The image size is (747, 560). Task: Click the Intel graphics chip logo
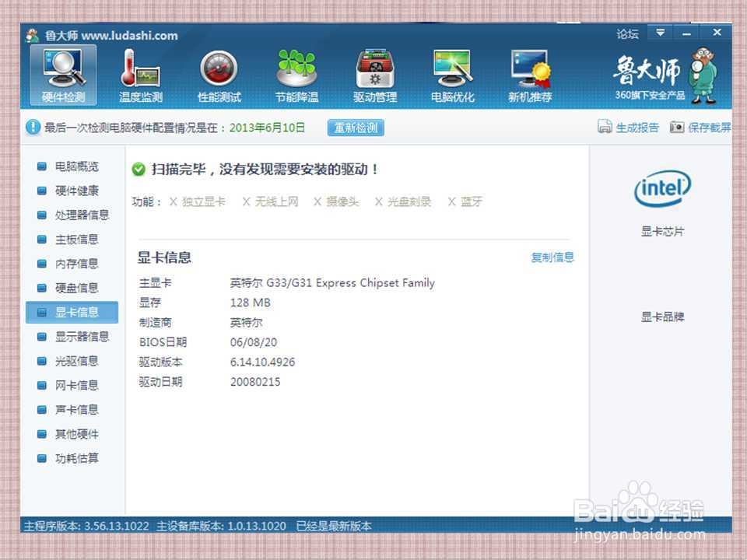coord(662,188)
